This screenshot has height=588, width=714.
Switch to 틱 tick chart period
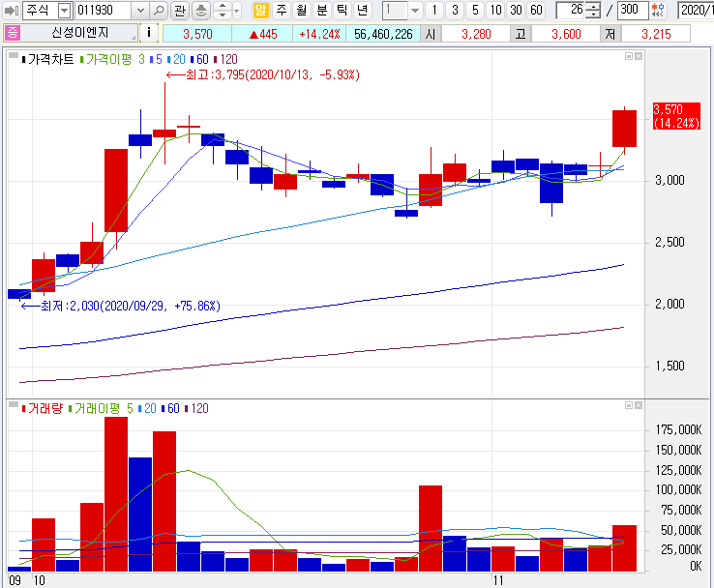click(342, 10)
